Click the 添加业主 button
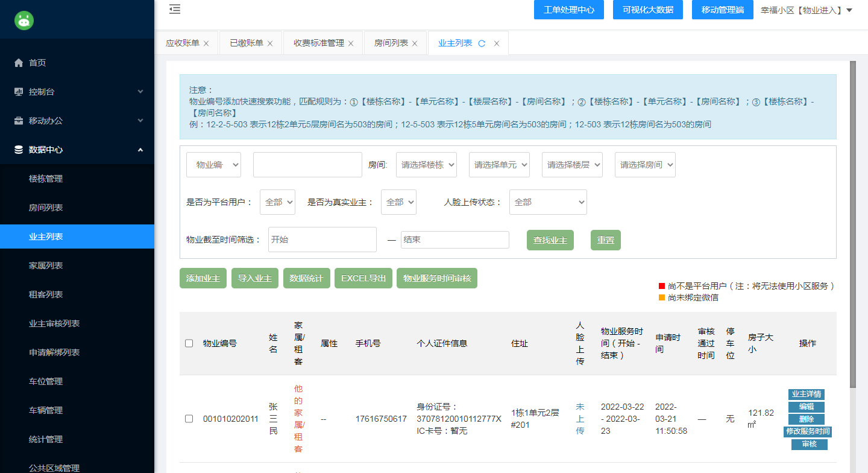 tap(203, 279)
